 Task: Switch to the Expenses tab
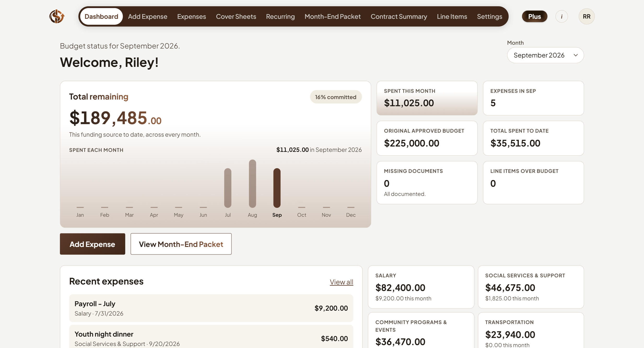point(191,16)
